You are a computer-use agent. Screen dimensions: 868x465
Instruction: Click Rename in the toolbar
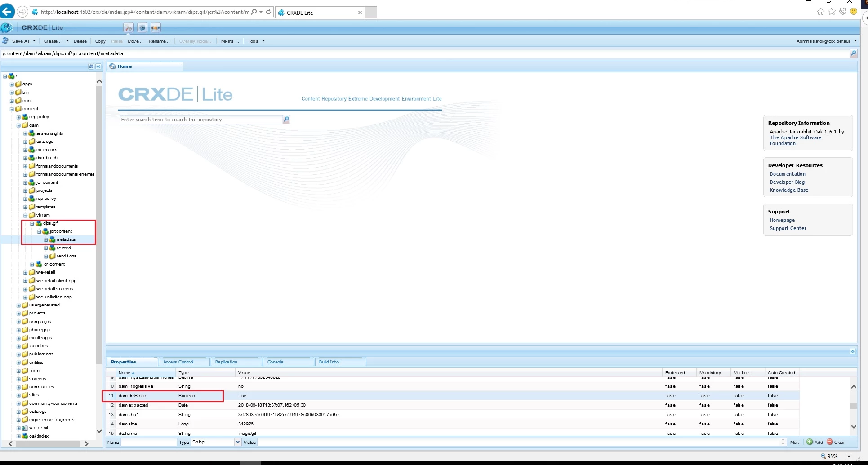[x=160, y=41]
